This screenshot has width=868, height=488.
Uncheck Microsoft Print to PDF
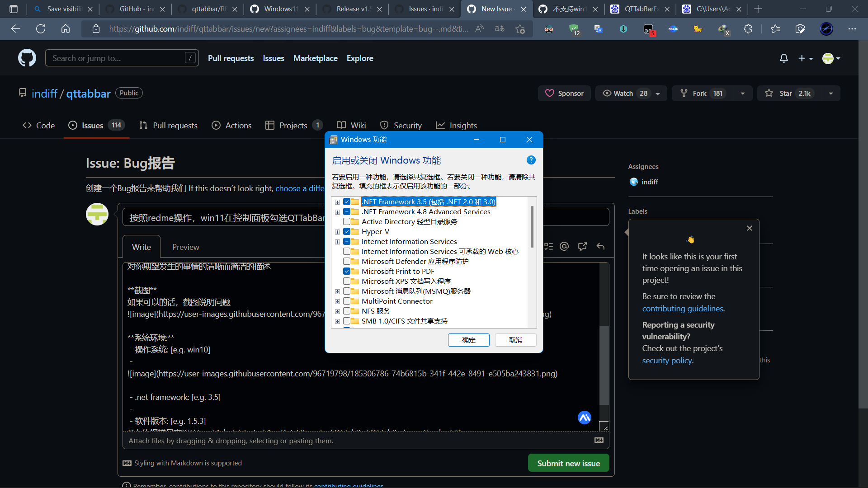point(347,271)
